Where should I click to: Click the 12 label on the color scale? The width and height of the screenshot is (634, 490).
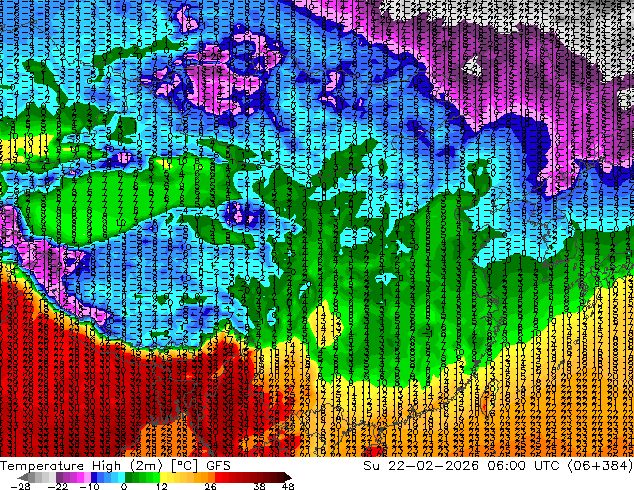click(x=162, y=486)
